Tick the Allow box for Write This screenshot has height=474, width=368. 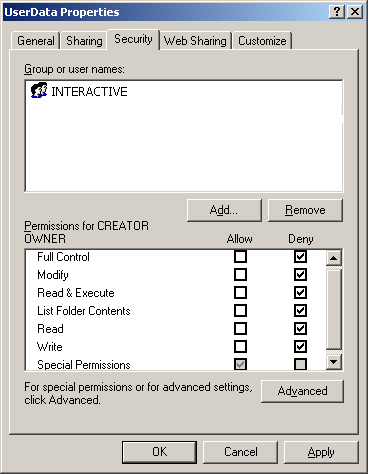point(240,347)
